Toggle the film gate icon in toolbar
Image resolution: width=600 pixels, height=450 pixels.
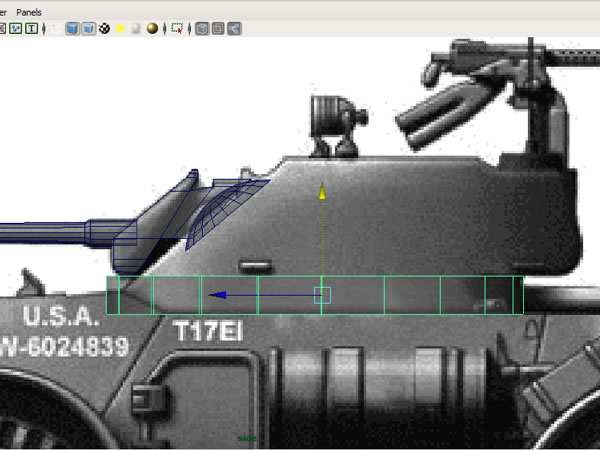[2, 28]
